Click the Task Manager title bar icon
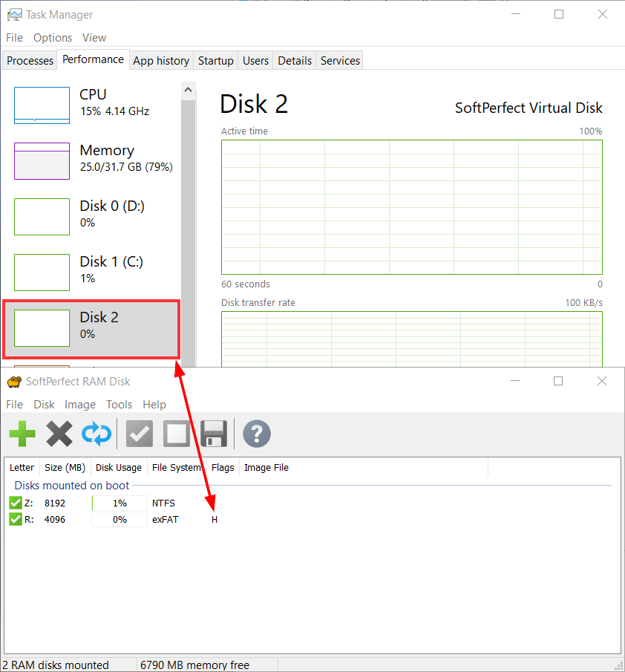The image size is (625, 672). pos(14,15)
